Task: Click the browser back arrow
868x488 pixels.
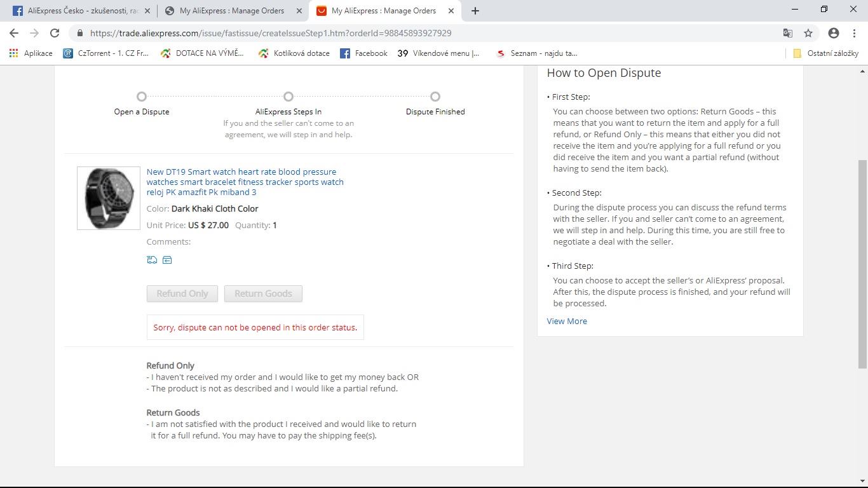Action: coord(14,33)
